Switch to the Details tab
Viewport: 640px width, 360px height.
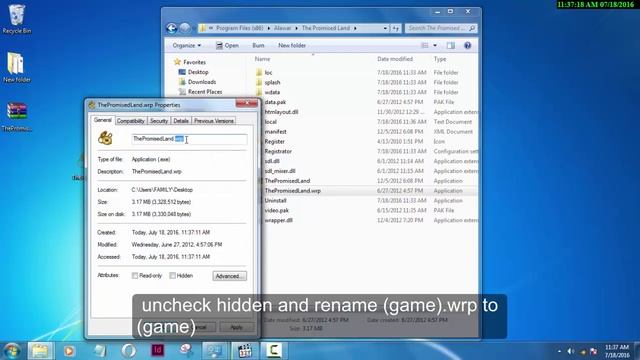181,121
